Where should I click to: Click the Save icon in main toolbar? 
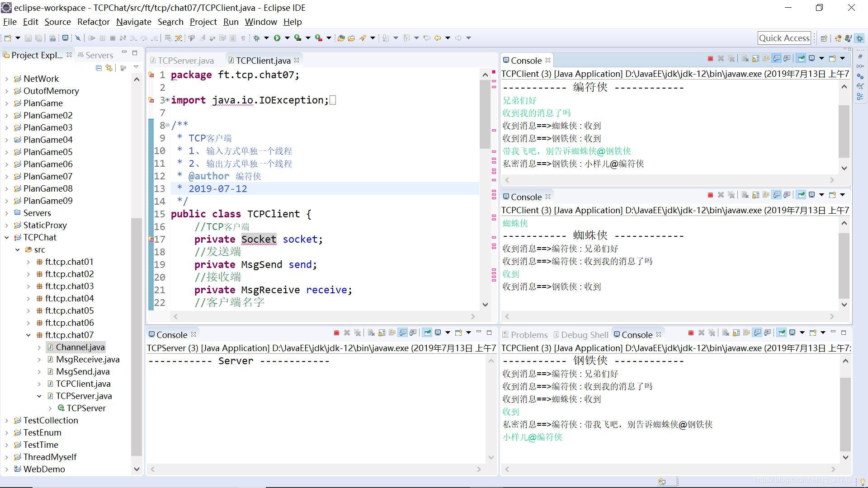(28, 38)
